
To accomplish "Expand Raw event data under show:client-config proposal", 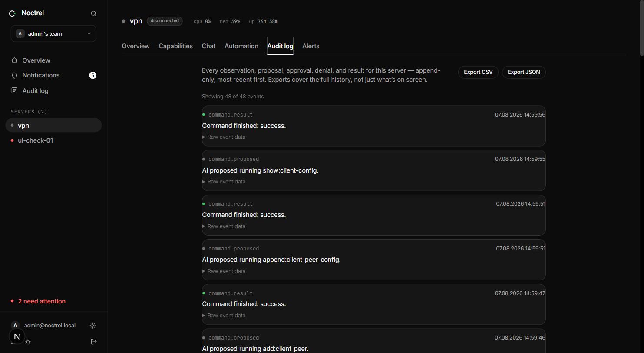I will [x=224, y=182].
